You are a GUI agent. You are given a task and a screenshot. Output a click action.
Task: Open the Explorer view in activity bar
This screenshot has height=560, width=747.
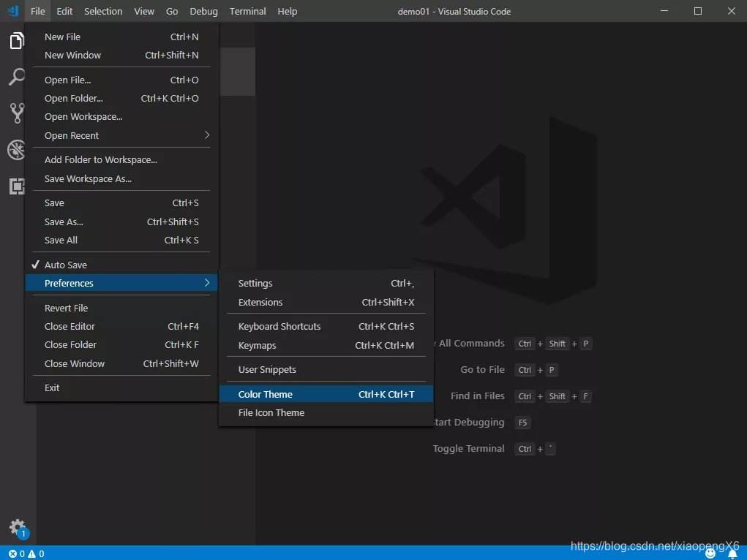[x=17, y=41]
